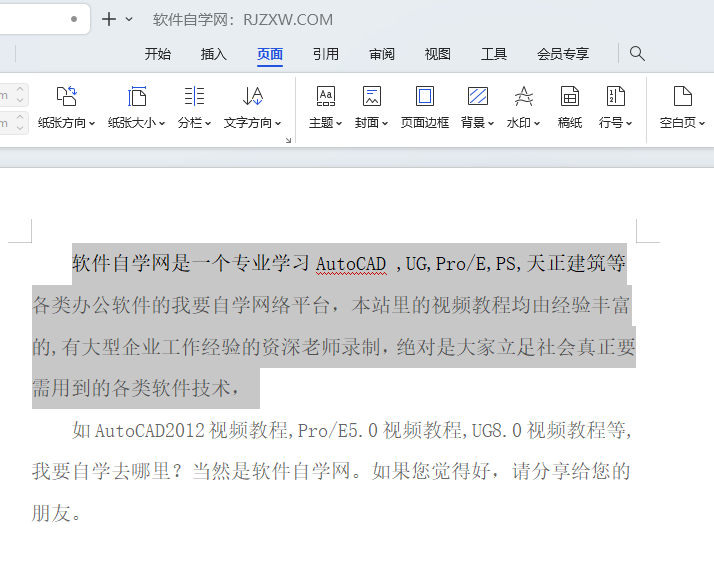Select the 页面 tab

(270, 54)
